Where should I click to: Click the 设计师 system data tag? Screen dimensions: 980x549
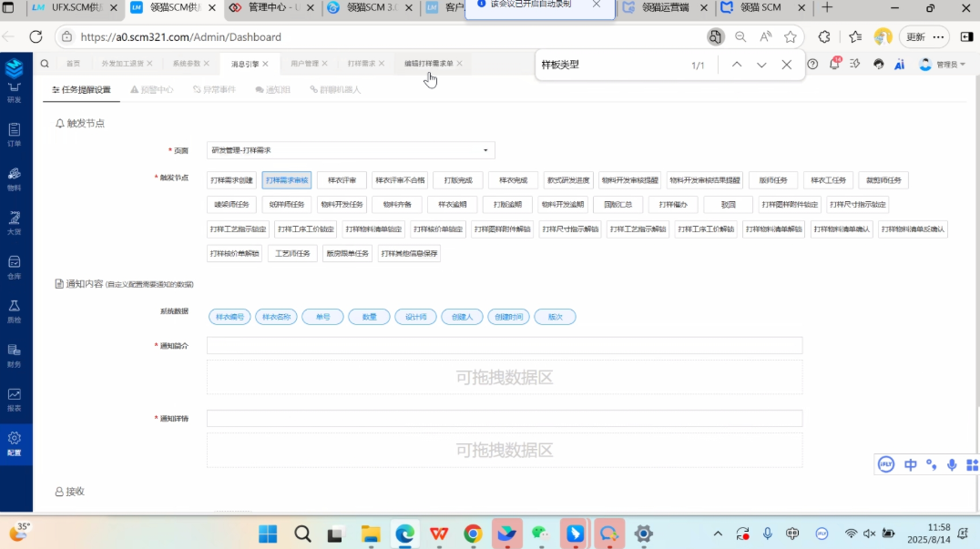pos(415,317)
